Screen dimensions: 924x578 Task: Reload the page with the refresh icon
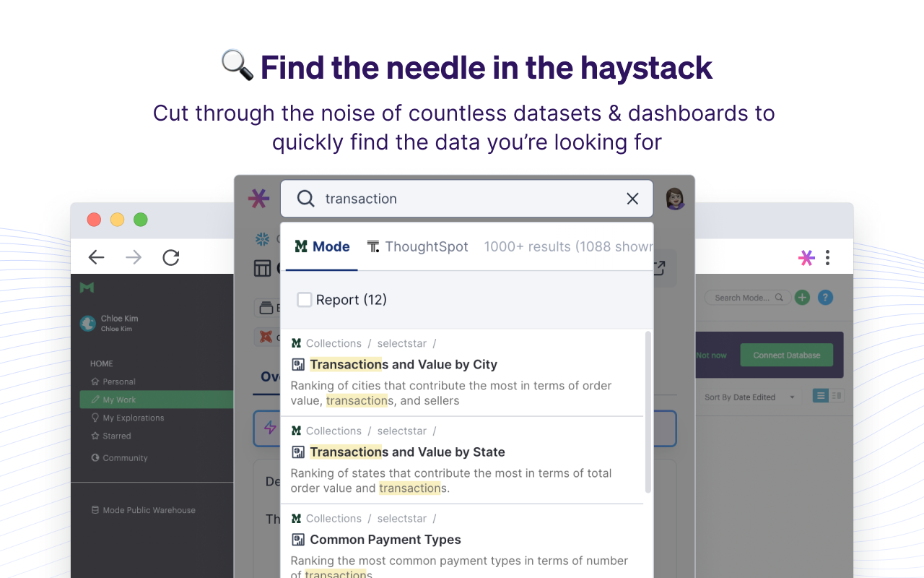(171, 257)
